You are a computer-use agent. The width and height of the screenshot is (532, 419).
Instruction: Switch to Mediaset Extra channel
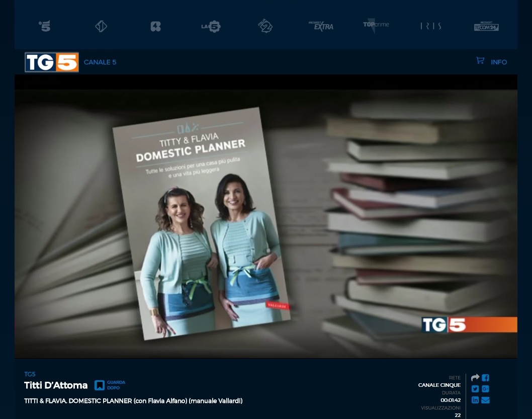click(x=321, y=26)
